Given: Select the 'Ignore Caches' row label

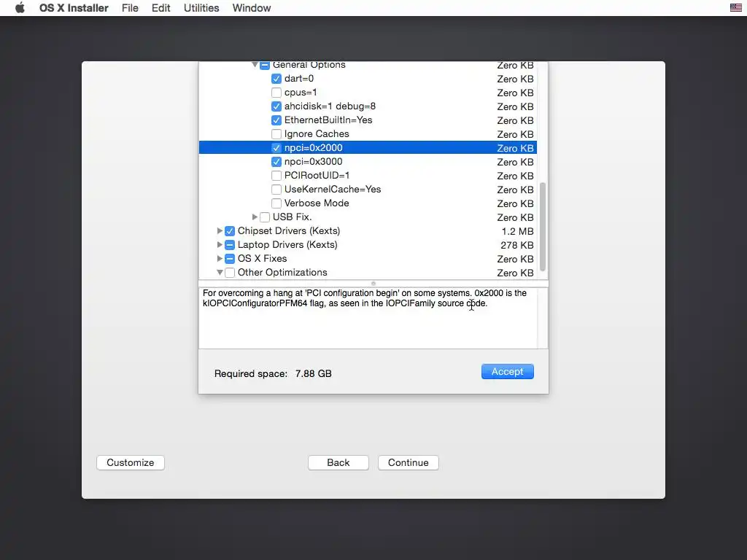Looking at the screenshot, I should 317,134.
